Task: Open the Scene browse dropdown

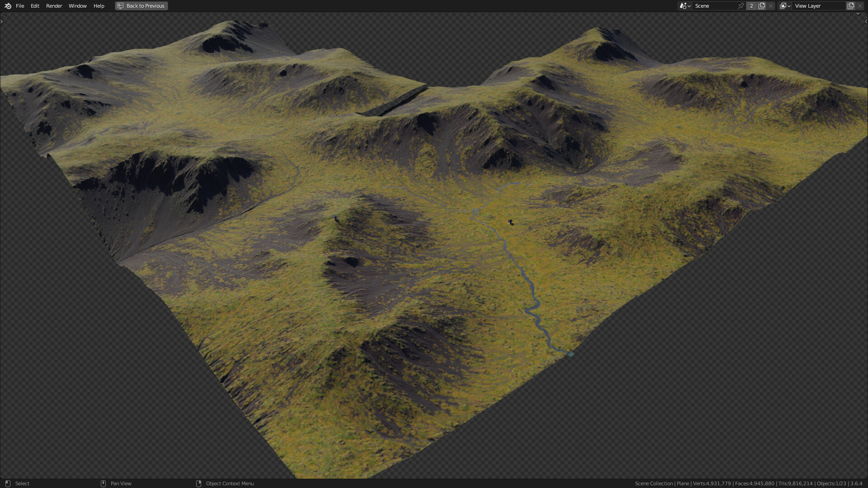Action: click(685, 6)
